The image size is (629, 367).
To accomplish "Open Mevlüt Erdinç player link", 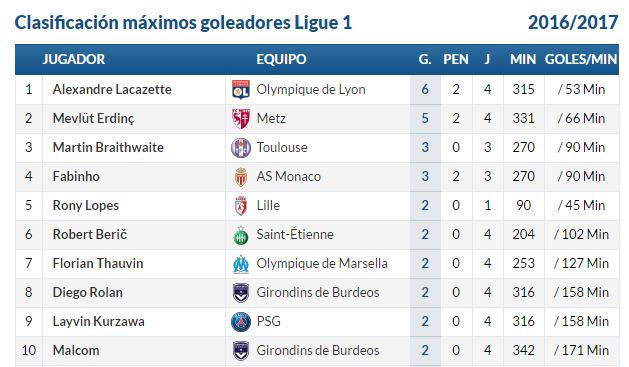I will tap(93, 118).
